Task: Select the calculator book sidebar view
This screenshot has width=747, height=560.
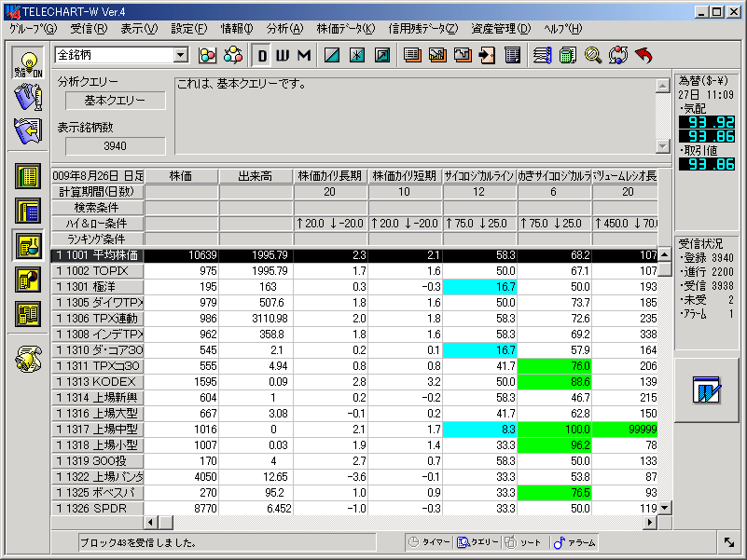Action: (28, 314)
